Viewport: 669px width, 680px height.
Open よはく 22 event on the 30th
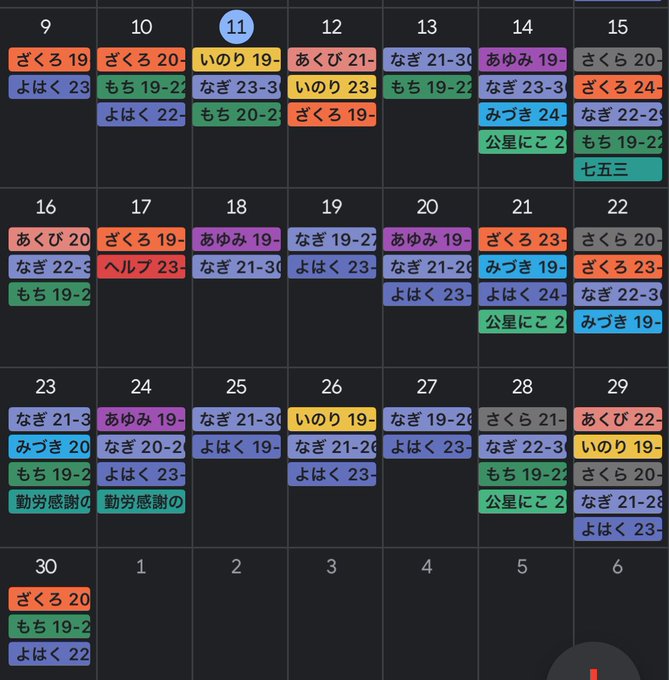click(x=49, y=654)
